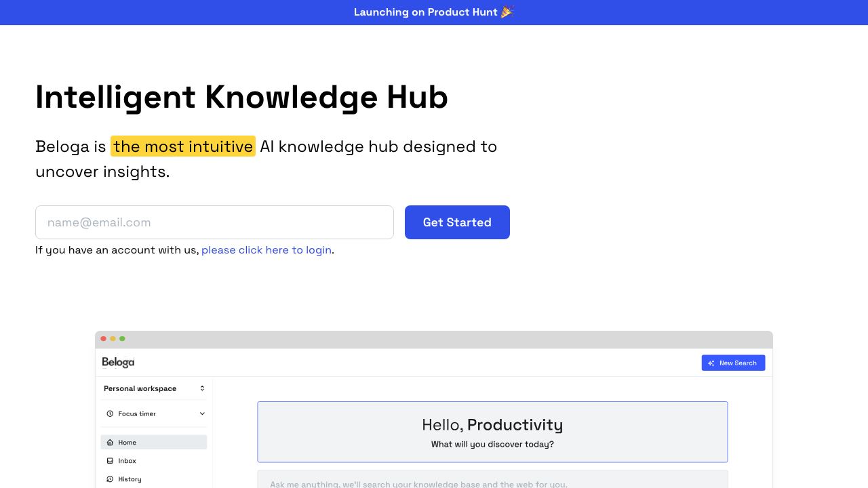This screenshot has height=488, width=868.
Task: Click the Intelligent Knowledge Hub heading
Action: [241, 97]
